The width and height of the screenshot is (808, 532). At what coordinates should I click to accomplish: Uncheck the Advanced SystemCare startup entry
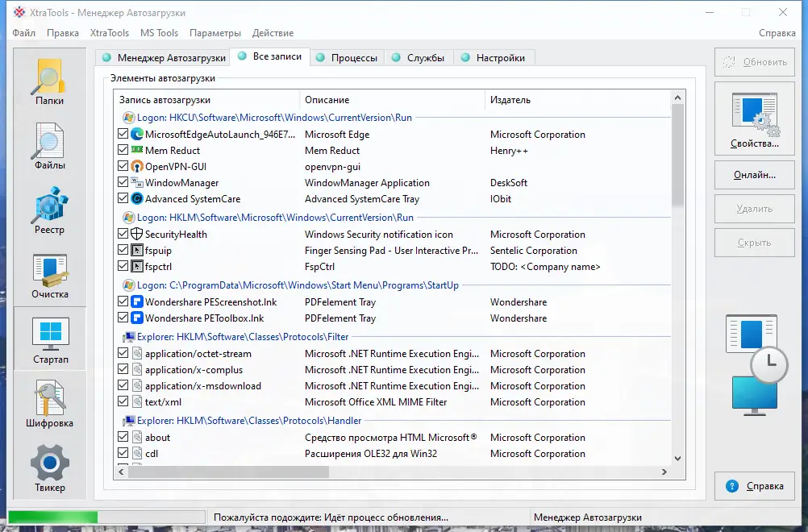[x=123, y=199]
